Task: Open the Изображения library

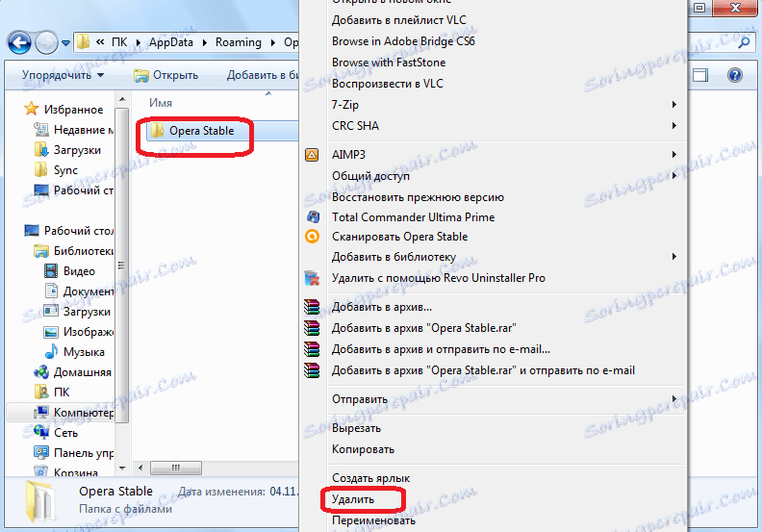Action: (x=79, y=332)
